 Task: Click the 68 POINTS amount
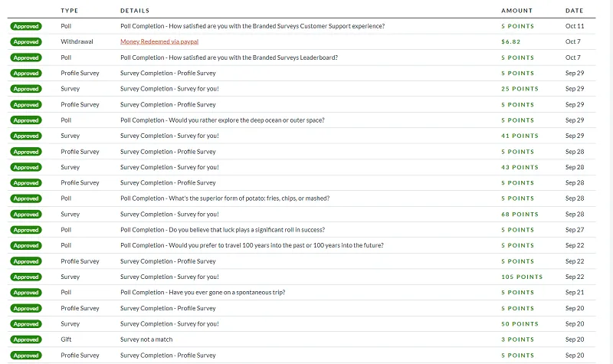(x=520, y=214)
